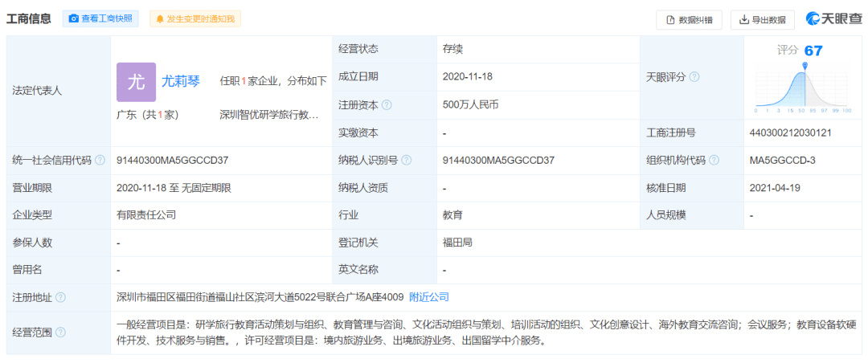Click the 天眼评分 distribution chart

pos(804,88)
